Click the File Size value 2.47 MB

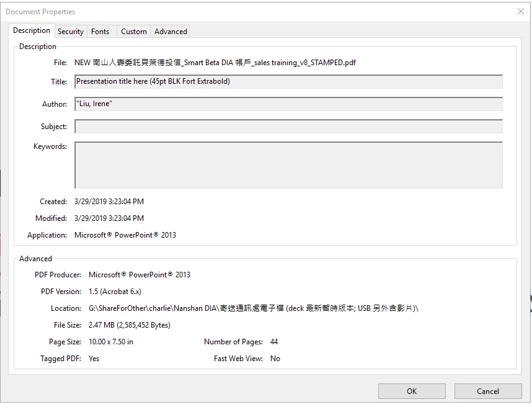coord(129,325)
